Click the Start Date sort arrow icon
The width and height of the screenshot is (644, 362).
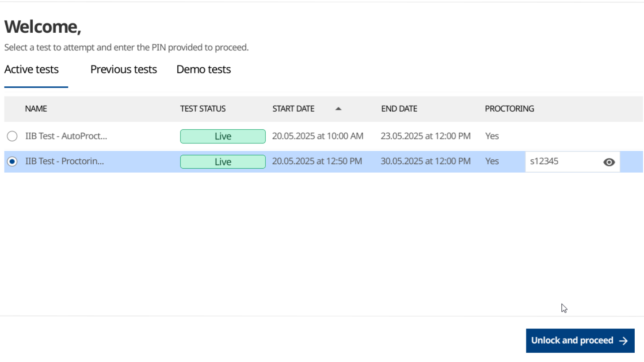pos(339,108)
